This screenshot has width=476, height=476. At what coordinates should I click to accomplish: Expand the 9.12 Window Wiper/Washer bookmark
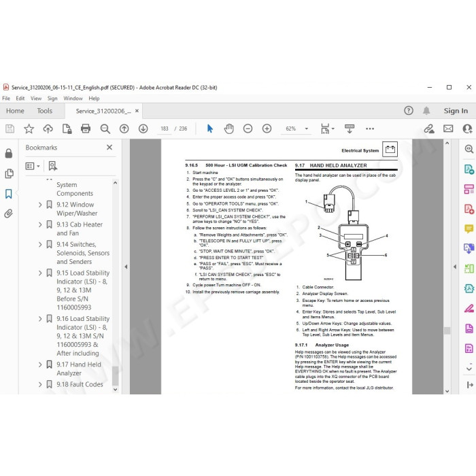[40, 205]
